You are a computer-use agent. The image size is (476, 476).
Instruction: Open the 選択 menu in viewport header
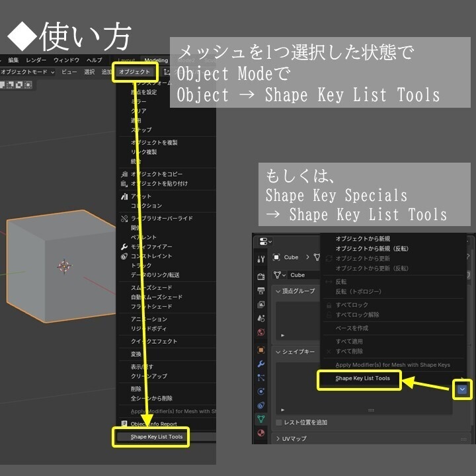[89, 72]
